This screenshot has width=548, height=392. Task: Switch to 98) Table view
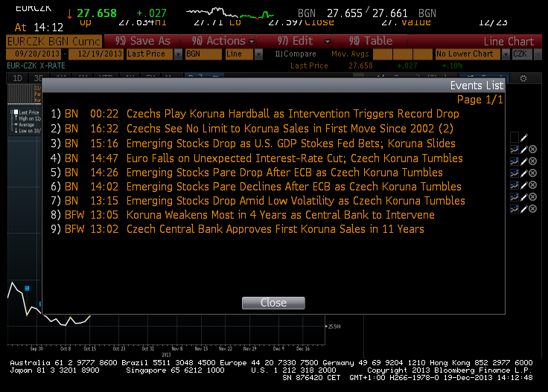(370, 41)
